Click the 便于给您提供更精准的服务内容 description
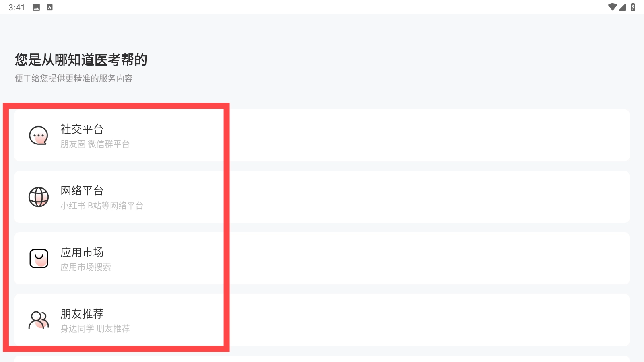Image resolution: width=644 pixels, height=362 pixels. (x=74, y=78)
